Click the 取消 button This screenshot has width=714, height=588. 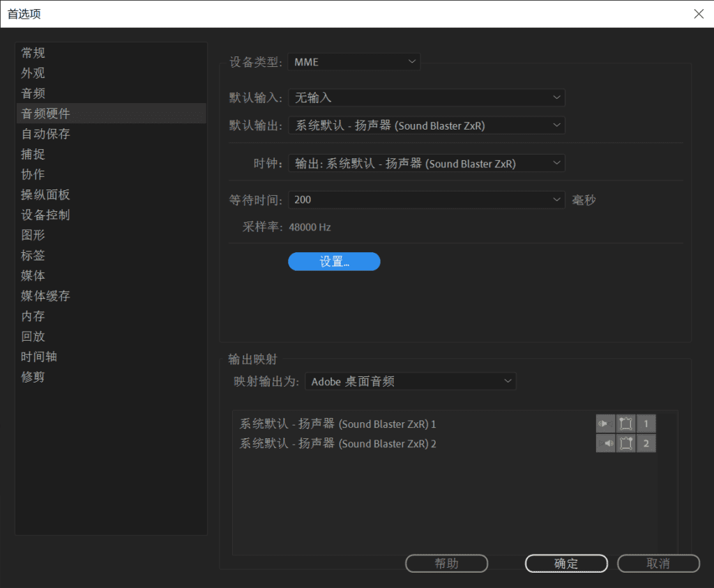click(x=658, y=564)
